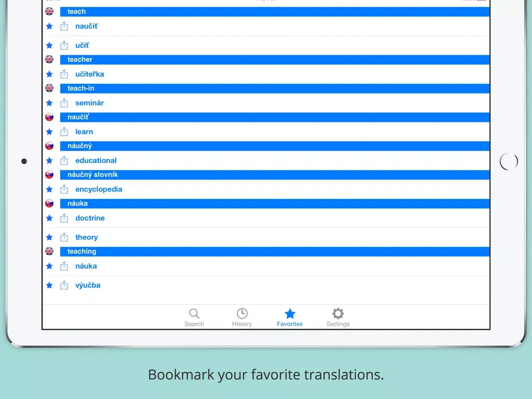Switch to the History tab
The height and width of the screenshot is (399, 532).
[242, 318]
